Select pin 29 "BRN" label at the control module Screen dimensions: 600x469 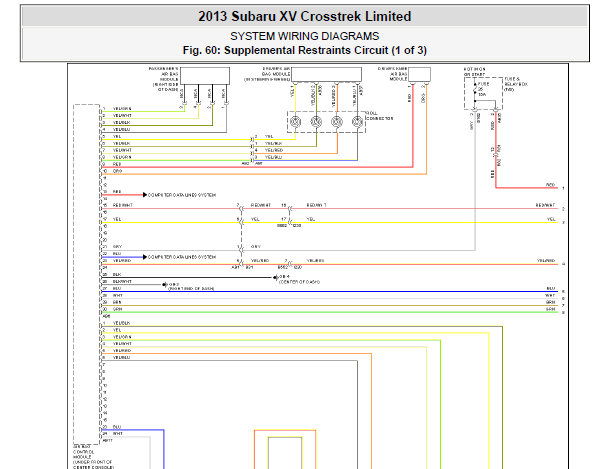tap(117, 302)
